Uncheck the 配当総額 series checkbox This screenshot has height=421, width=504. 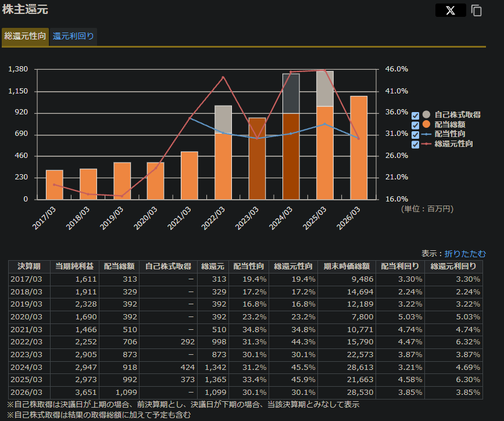(x=415, y=125)
